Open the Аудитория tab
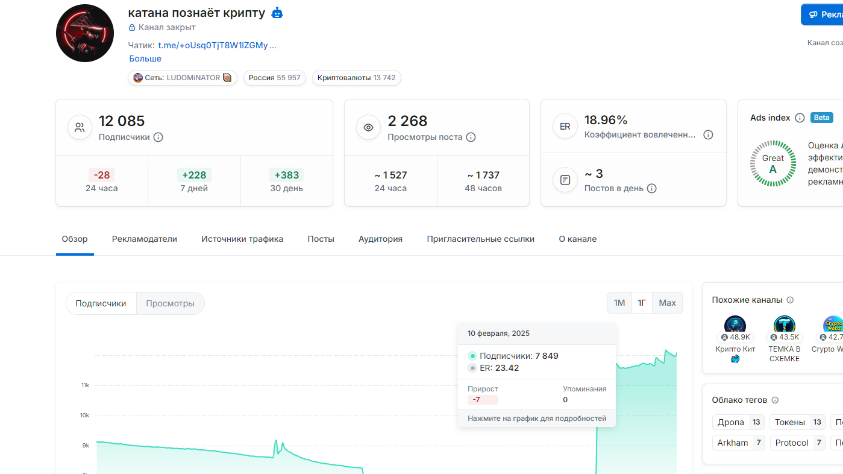 [x=381, y=239]
